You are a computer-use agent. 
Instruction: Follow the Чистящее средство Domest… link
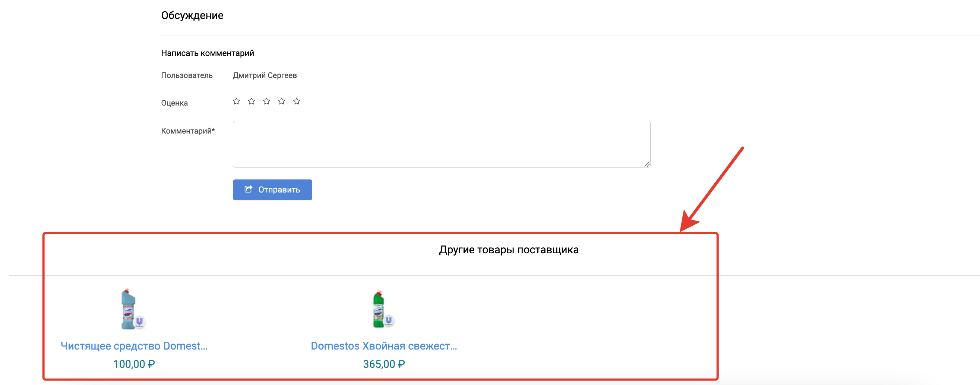pos(134,346)
